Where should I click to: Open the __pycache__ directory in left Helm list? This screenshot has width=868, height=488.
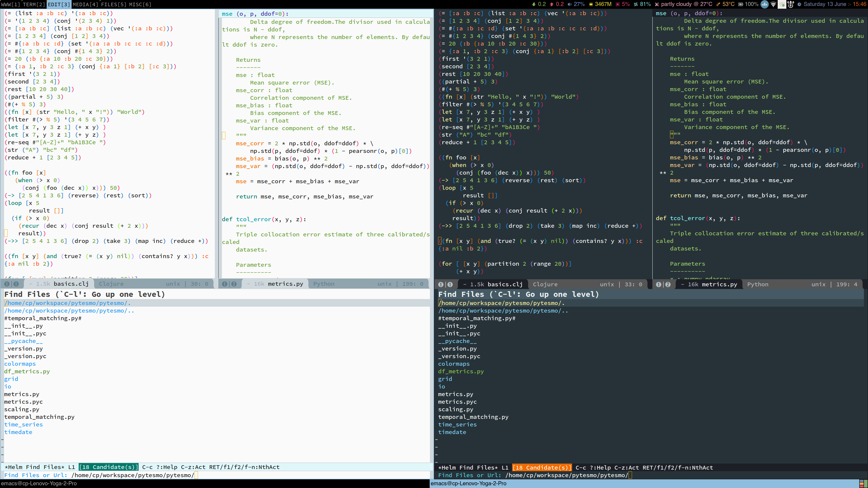pos(23,341)
